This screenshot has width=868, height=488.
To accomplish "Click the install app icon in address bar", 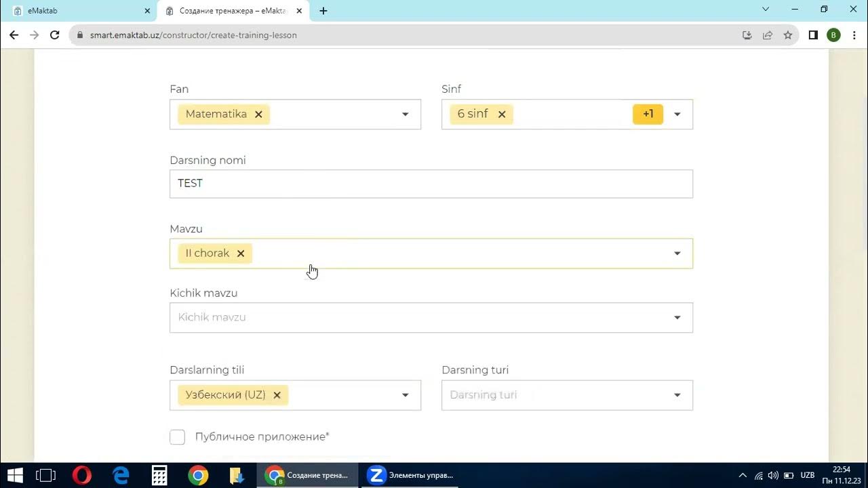I will (747, 35).
